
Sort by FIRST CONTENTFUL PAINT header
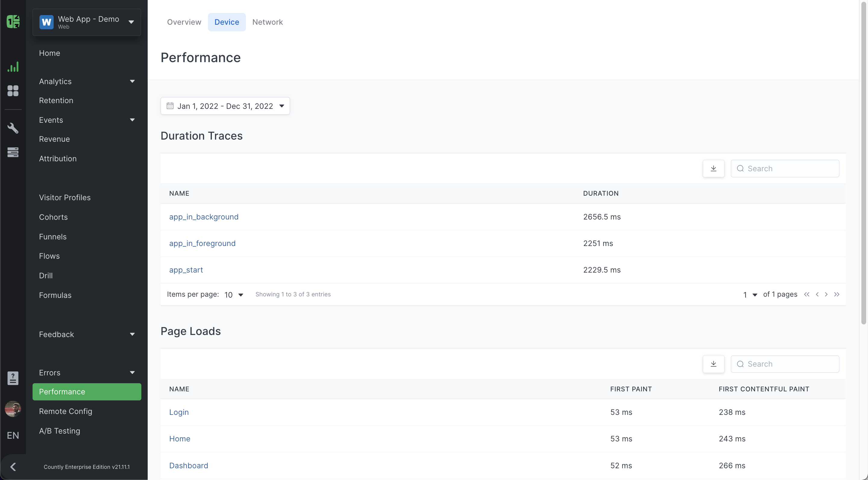764,389
